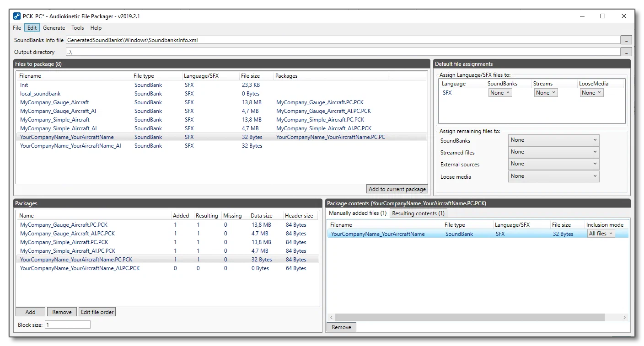Switch to Manually added files tab
This screenshot has width=644, height=346.
coord(358,213)
